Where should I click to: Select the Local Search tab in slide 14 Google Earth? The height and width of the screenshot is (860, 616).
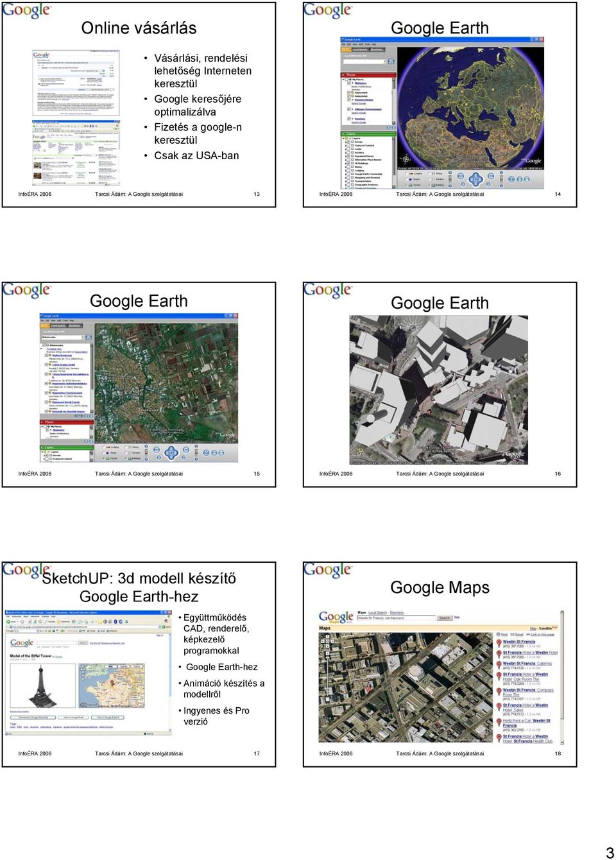361,49
